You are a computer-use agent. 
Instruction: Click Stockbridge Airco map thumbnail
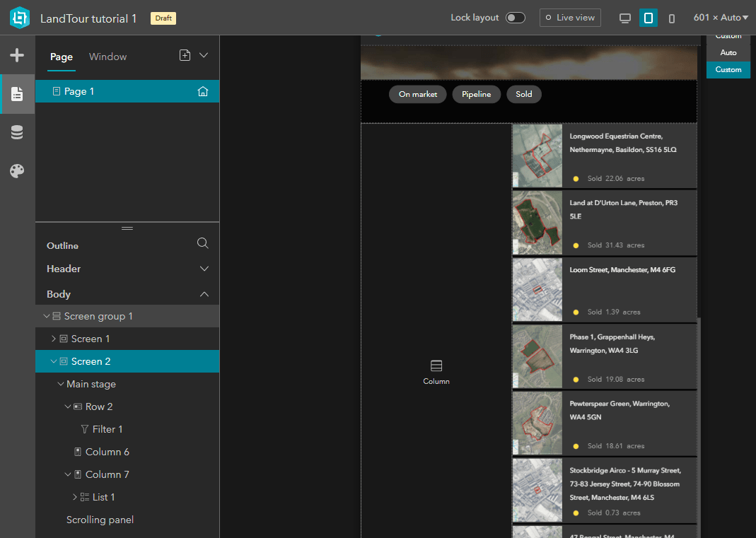point(537,490)
